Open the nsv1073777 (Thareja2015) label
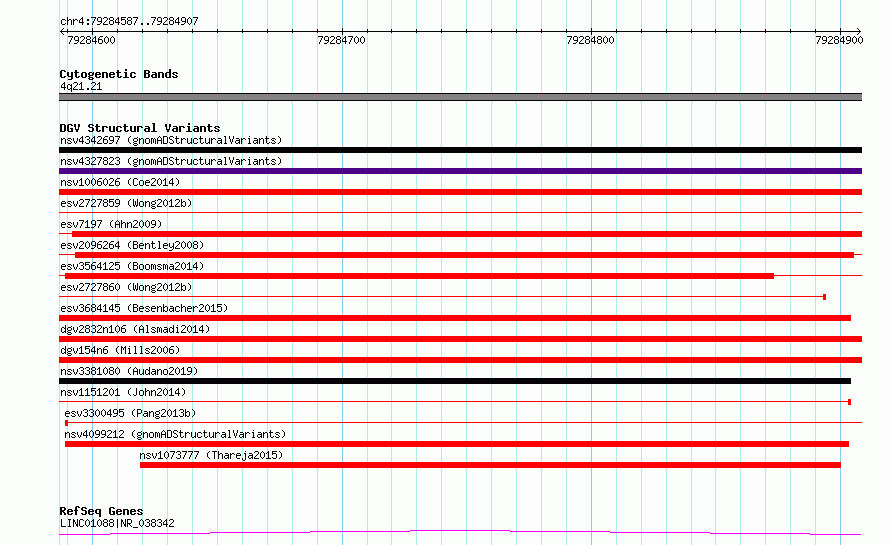The height and width of the screenshot is (545, 890). point(211,455)
